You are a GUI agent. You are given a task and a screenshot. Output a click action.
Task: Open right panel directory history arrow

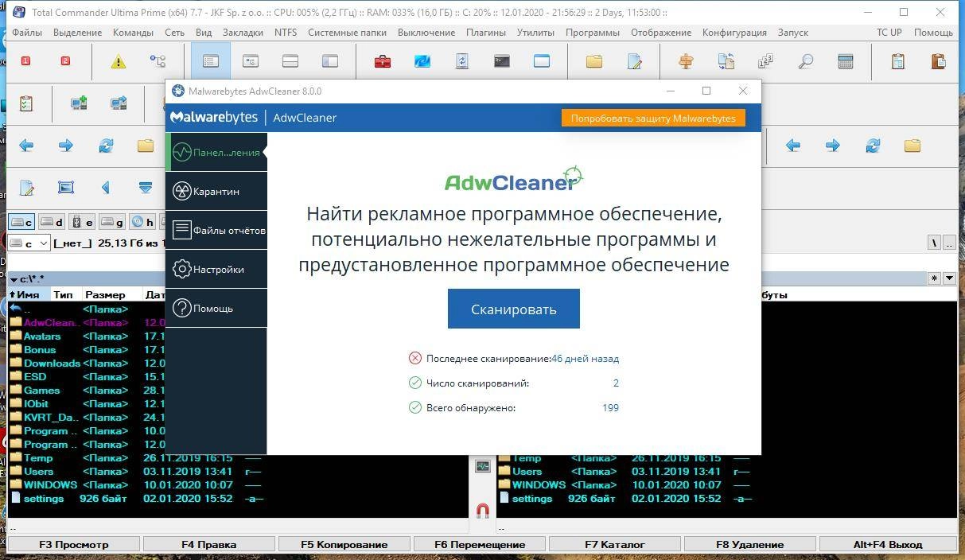[949, 278]
